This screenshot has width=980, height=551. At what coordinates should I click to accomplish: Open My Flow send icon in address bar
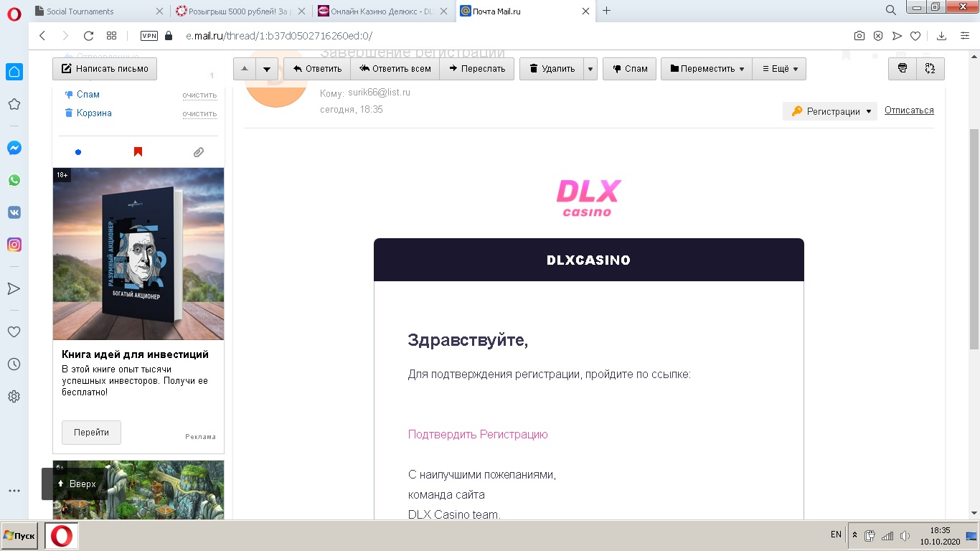point(897,36)
